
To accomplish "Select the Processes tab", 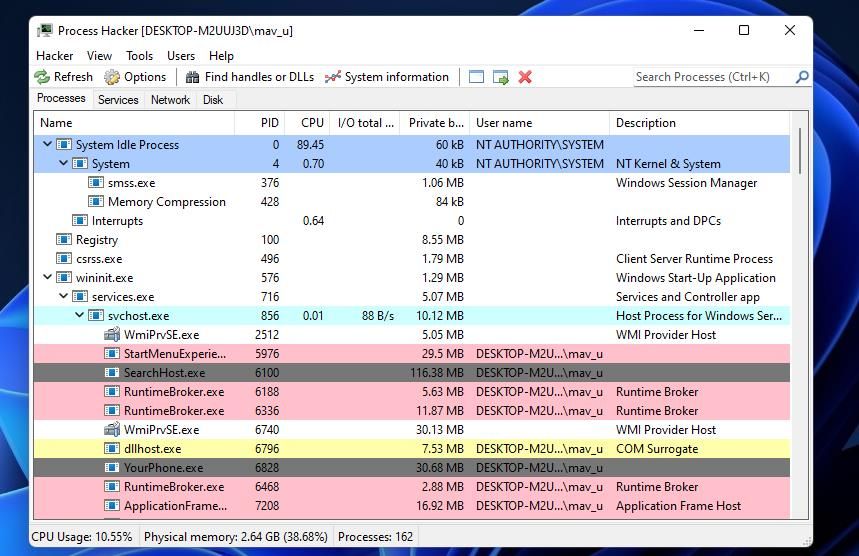I will 61,99.
